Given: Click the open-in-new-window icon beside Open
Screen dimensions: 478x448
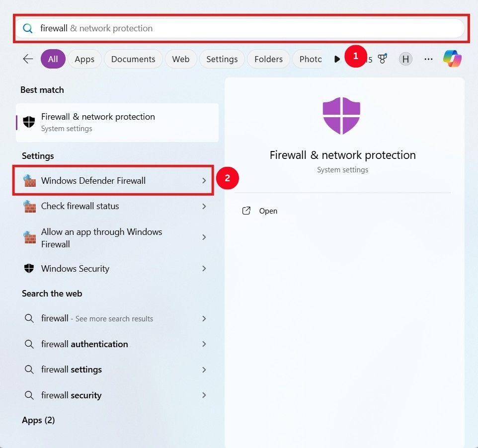Looking at the screenshot, I should pos(246,211).
